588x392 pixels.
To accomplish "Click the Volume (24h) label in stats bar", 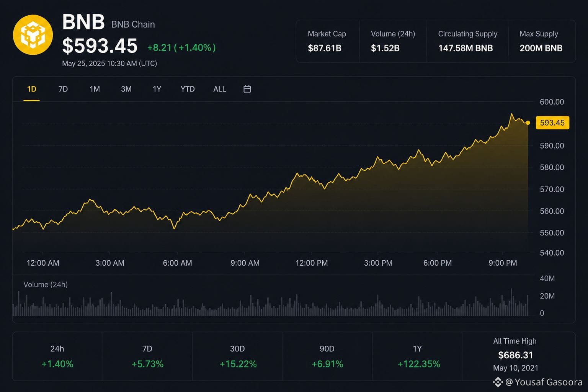I will click(x=393, y=34).
